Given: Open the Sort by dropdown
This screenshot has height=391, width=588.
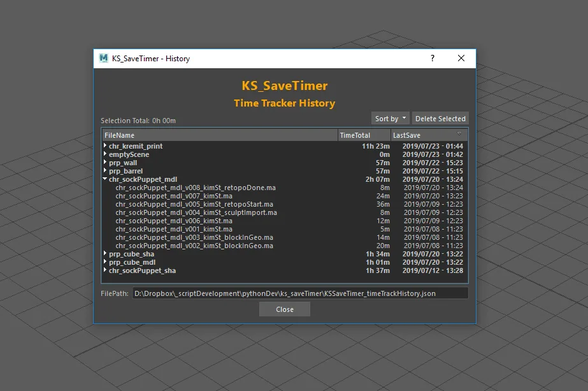Looking at the screenshot, I should [391, 119].
